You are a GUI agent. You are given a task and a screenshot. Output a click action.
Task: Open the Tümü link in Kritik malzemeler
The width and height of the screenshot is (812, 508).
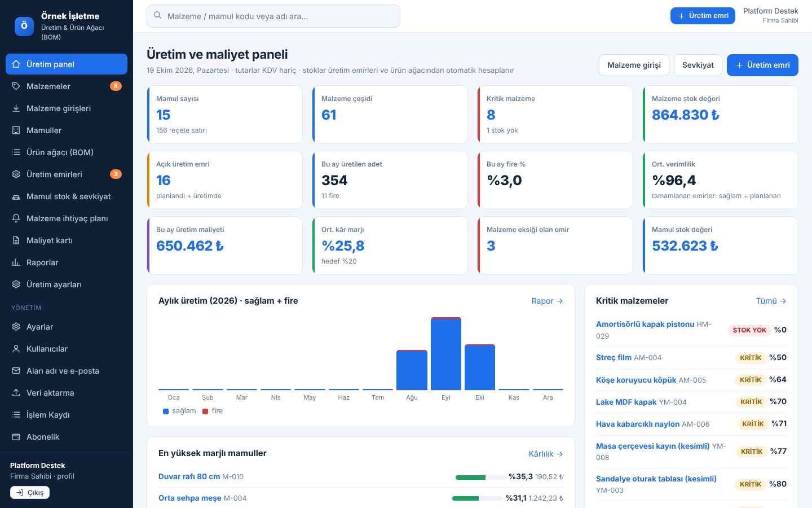pyautogui.click(x=771, y=301)
